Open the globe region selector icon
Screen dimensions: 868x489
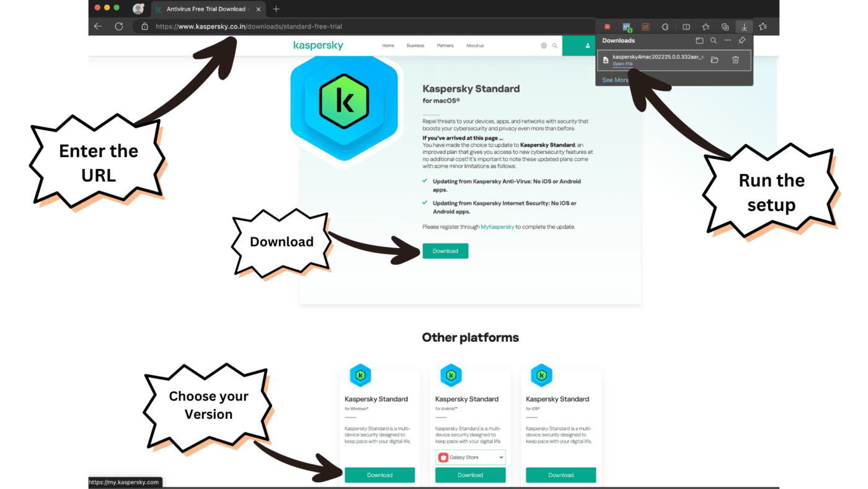tap(544, 45)
